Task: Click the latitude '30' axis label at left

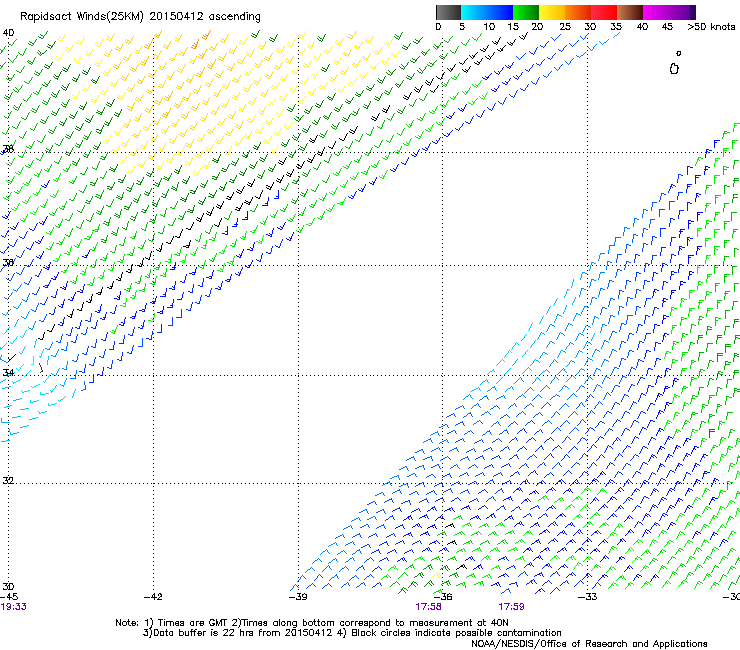Action: pos(8,586)
